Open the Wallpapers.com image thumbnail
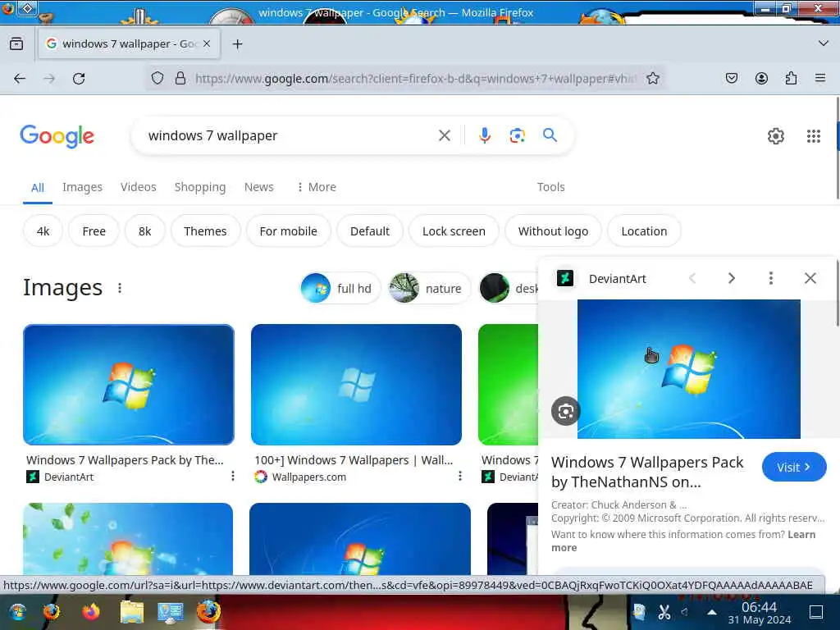The height and width of the screenshot is (630, 840). (356, 385)
